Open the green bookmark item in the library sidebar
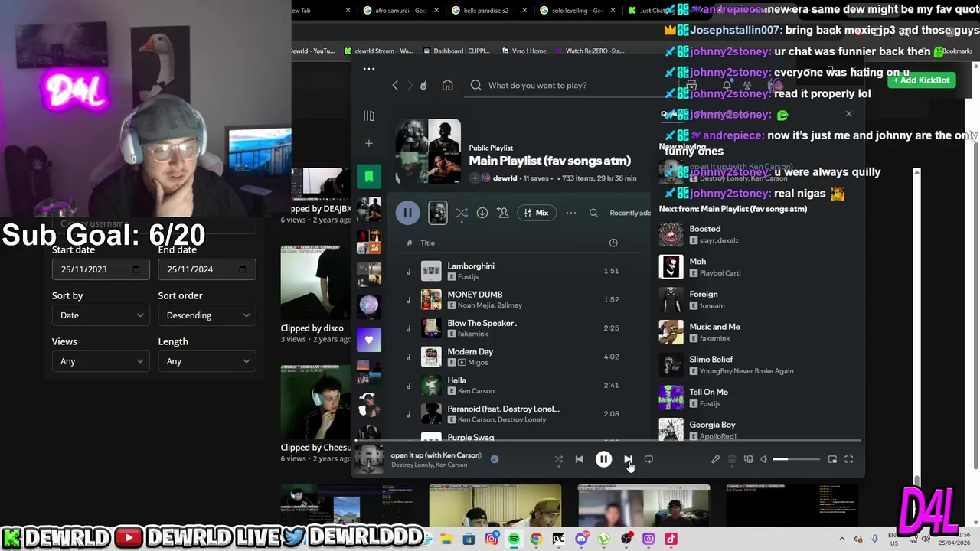This screenshot has height=551, width=980. 369,177
